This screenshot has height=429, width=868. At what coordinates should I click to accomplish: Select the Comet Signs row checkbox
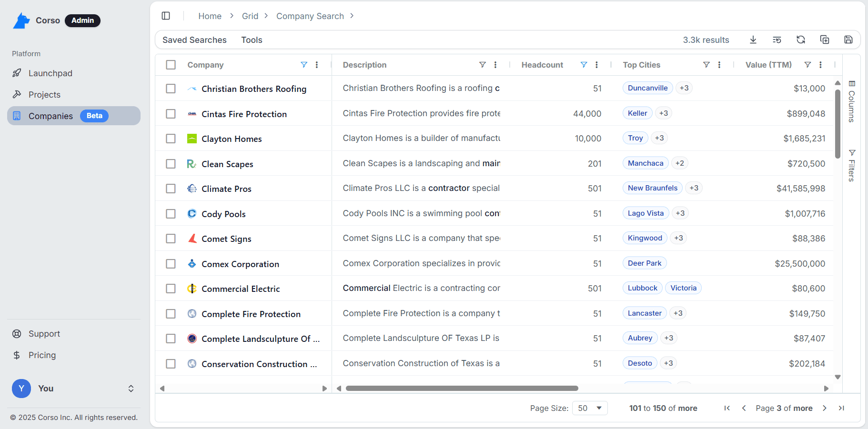[171, 239]
